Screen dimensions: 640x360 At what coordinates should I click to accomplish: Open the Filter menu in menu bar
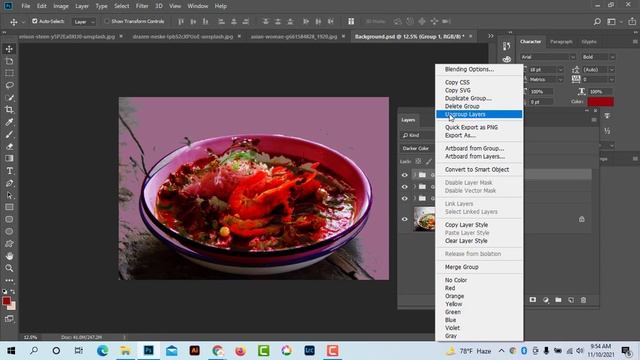(x=142, y=6)
